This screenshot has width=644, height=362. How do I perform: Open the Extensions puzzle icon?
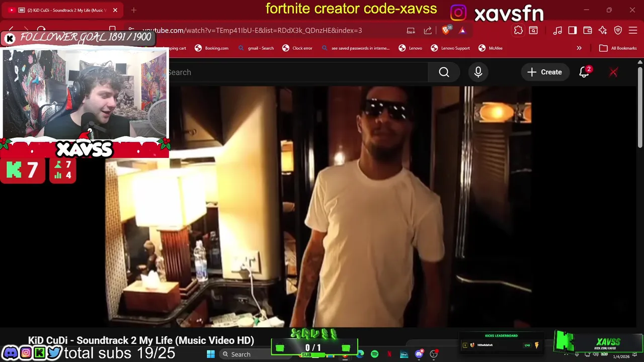pos(518,31)
